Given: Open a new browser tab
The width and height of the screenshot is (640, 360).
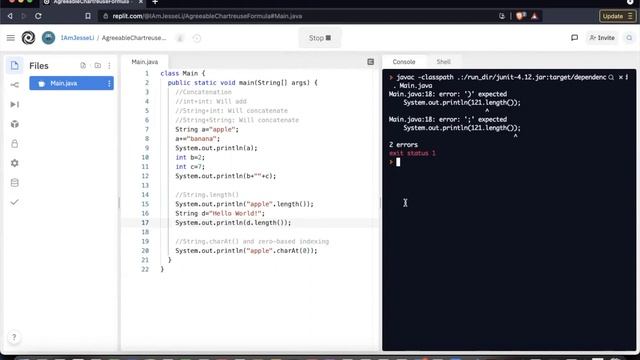Looking at the screenshot, I should click(155, 2).
